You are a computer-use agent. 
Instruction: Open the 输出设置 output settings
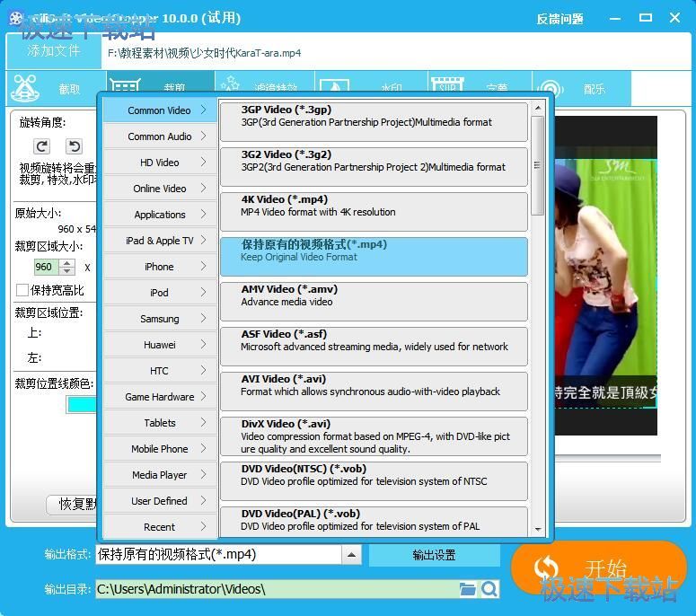(434, 555)
